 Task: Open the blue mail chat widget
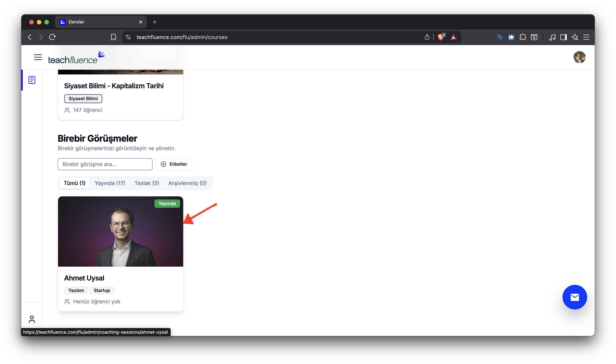(574, 297)
